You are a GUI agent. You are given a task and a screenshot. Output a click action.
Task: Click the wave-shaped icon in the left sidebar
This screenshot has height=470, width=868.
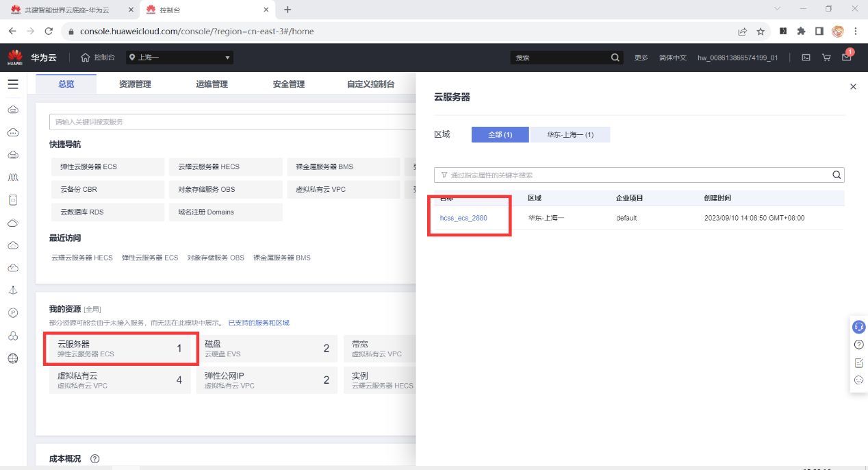pyautogui.click(x=13, y=177)
